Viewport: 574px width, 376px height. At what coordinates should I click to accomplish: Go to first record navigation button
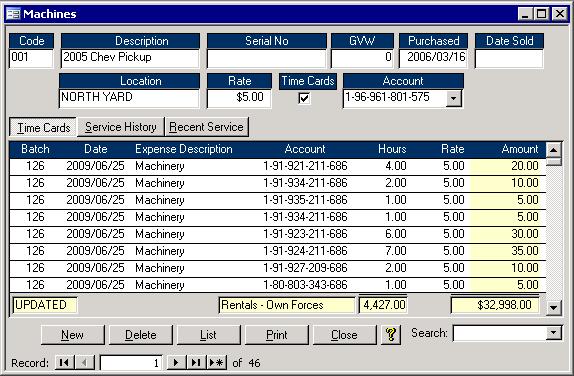pyautogui.click(x=64, y=363)
